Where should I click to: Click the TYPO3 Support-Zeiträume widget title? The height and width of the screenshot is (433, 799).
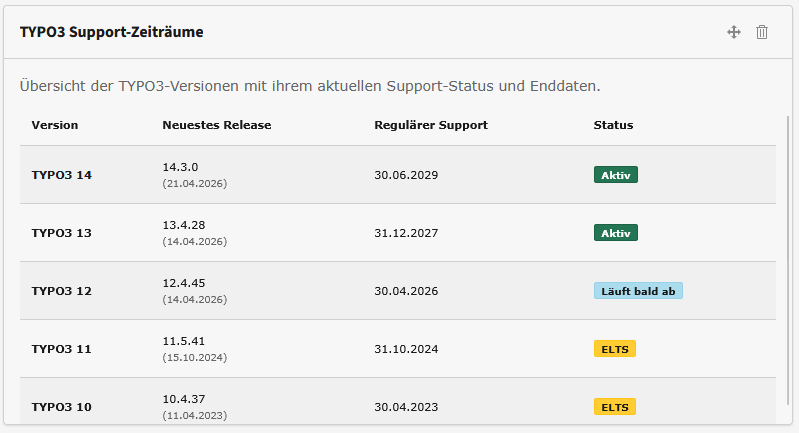[112, 32]
